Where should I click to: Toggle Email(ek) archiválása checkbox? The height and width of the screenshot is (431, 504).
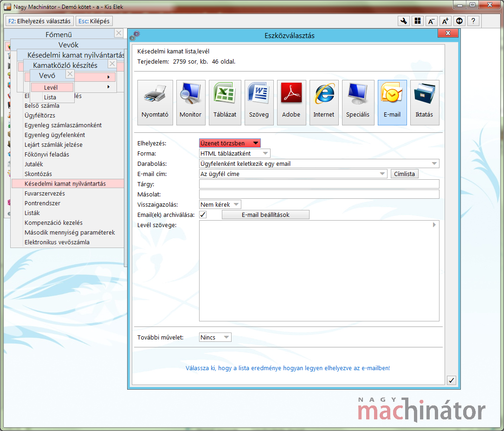(203, 215)
